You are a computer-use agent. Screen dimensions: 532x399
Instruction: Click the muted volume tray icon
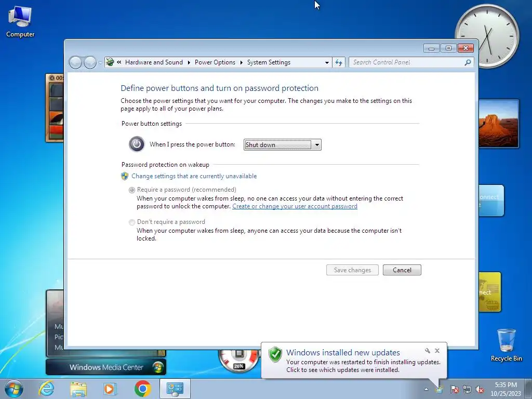480,389
